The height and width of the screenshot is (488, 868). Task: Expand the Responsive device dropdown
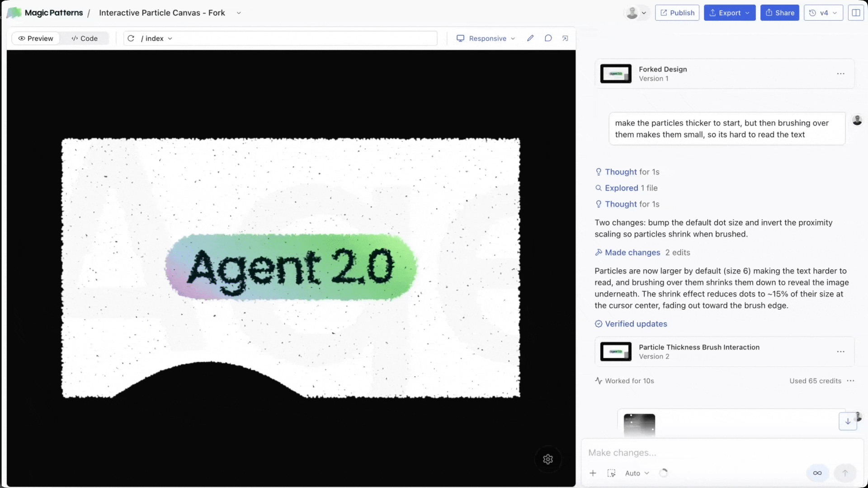(486, 38)
